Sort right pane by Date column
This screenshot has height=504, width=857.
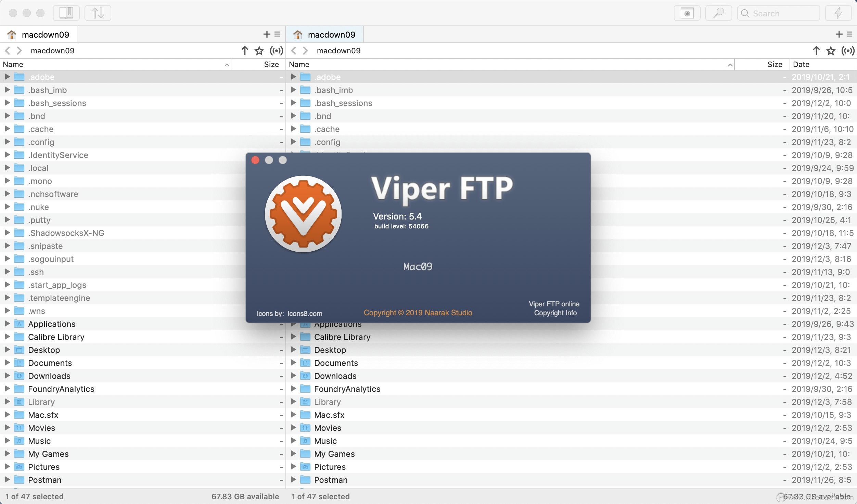point(823,64)
